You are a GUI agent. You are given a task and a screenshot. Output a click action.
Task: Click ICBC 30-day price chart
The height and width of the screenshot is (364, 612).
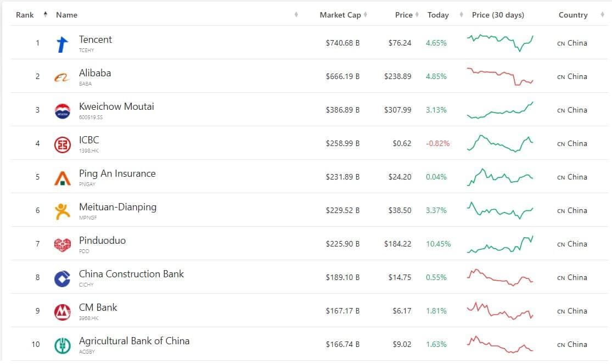pos(500,143)
